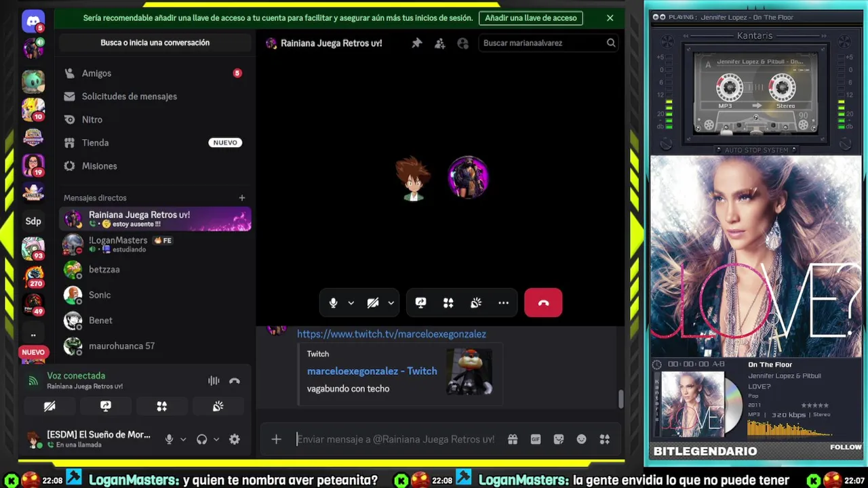Open the maurohuanca 57 direct message
Image resolution: width=868 pixels, height=488 pixels.
pos(155,346)
